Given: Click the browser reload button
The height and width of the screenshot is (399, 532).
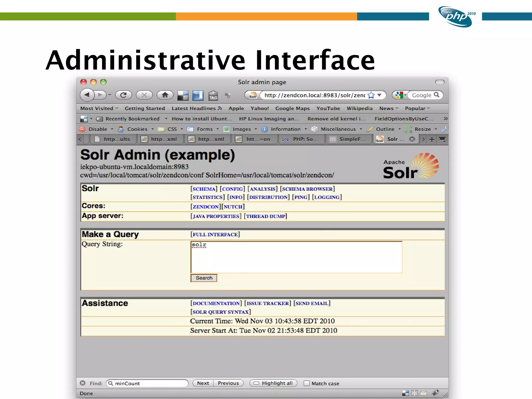Looking at the screenshot, I should click(x=123, y=95).
